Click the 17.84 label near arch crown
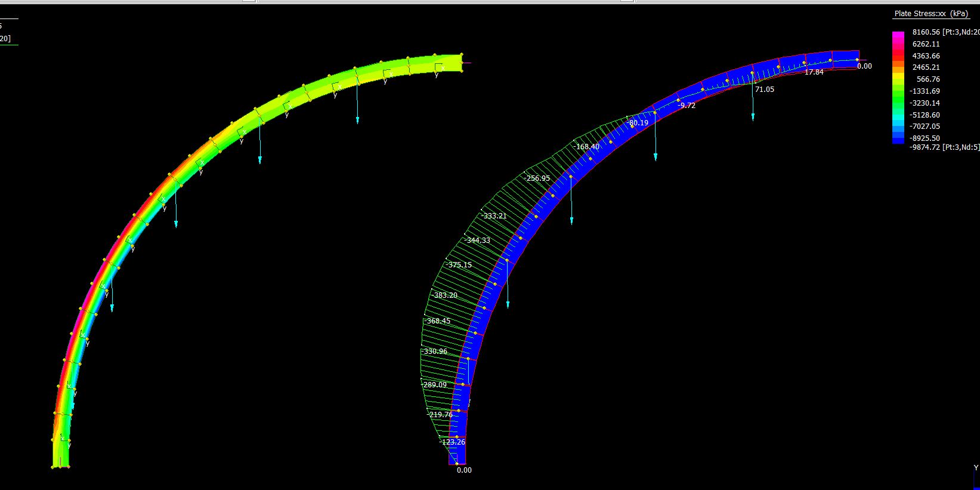Image resolution: width=980 pixels, height=490 pixels. tap(814, 72)
